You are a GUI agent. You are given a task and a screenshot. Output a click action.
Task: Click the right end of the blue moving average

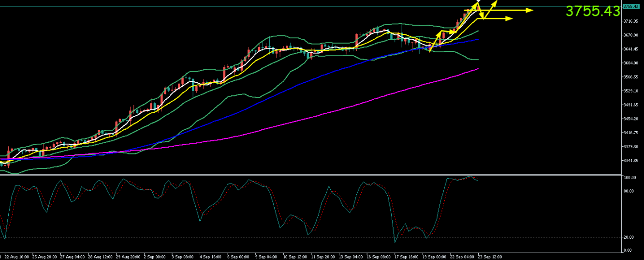(x=478, y=40)
